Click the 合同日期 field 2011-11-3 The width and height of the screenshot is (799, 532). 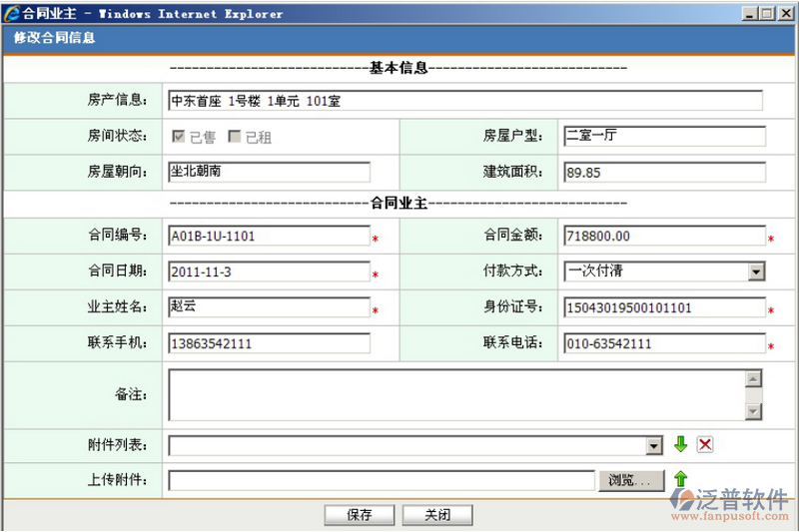click(x=269, y=271)
